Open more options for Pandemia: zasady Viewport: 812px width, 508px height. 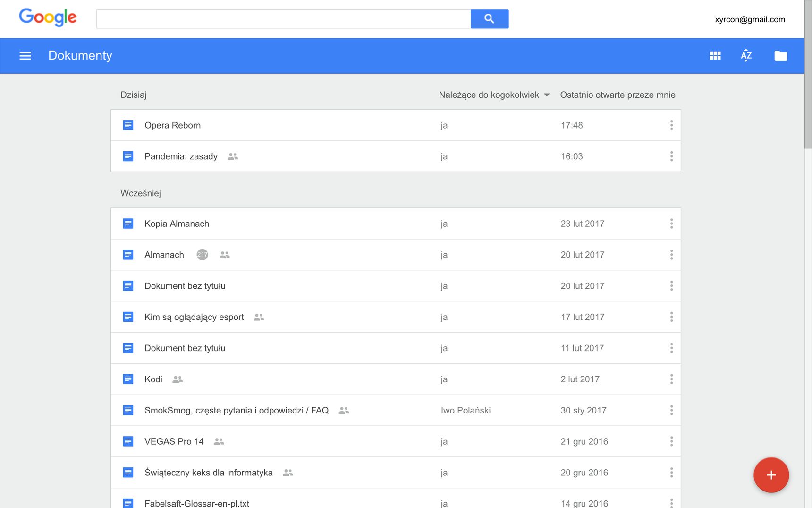tap(671, 156)
